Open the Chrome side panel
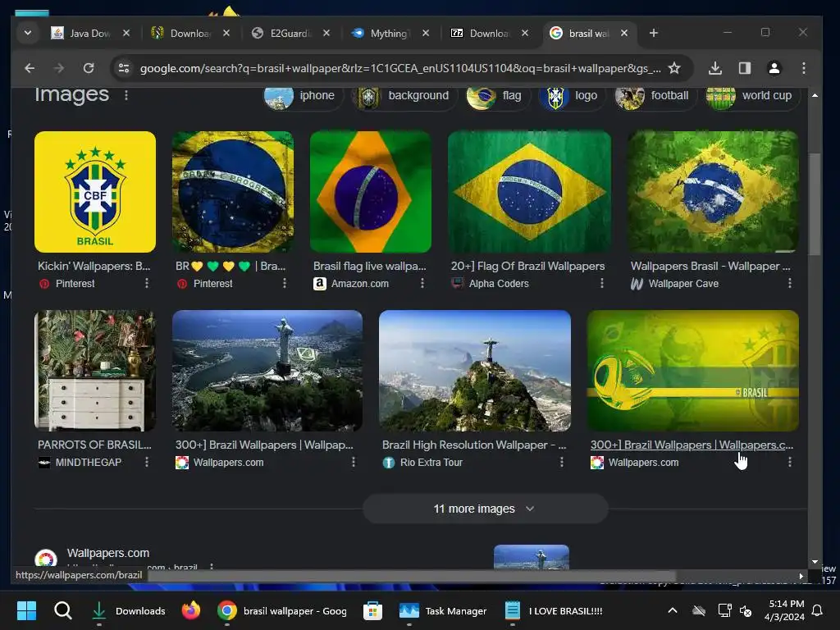 tap(745, 68)
